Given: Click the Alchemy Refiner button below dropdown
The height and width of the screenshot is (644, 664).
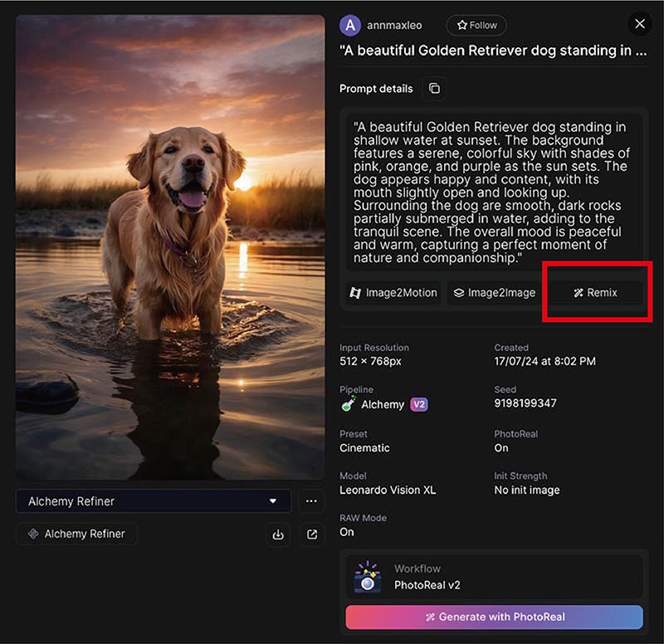Looking at the screenshot, I should (76, 534).
